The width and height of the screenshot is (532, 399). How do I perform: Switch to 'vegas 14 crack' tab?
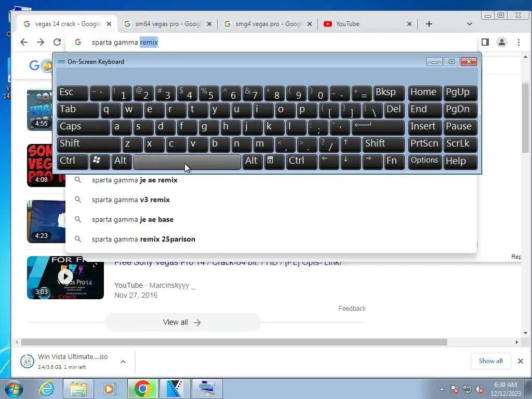(x=68, y=24)
